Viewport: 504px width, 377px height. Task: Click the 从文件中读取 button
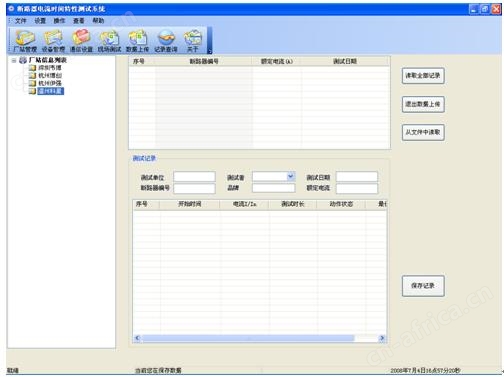coord(423,132)
